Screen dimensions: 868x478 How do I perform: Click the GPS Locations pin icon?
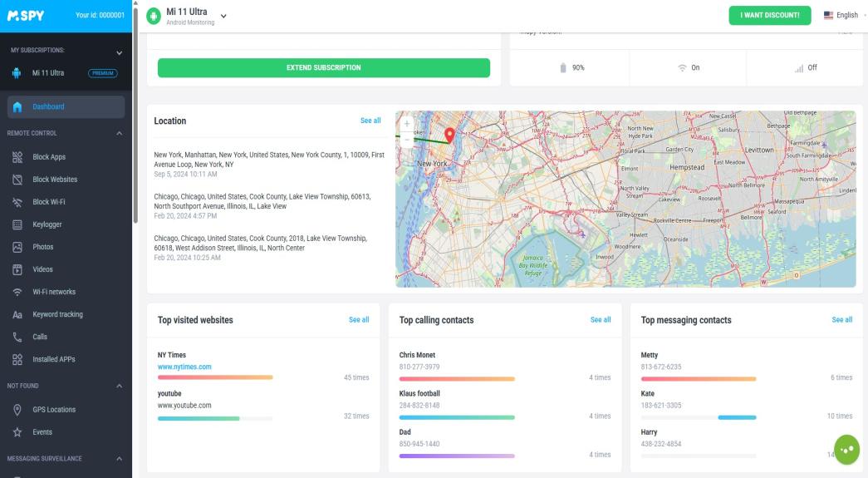click(x=17, y=410)
